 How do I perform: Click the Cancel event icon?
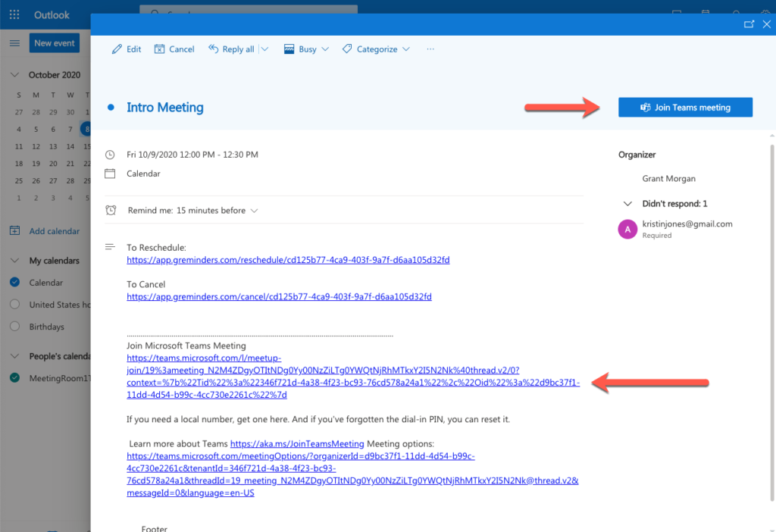click(159, 49)
